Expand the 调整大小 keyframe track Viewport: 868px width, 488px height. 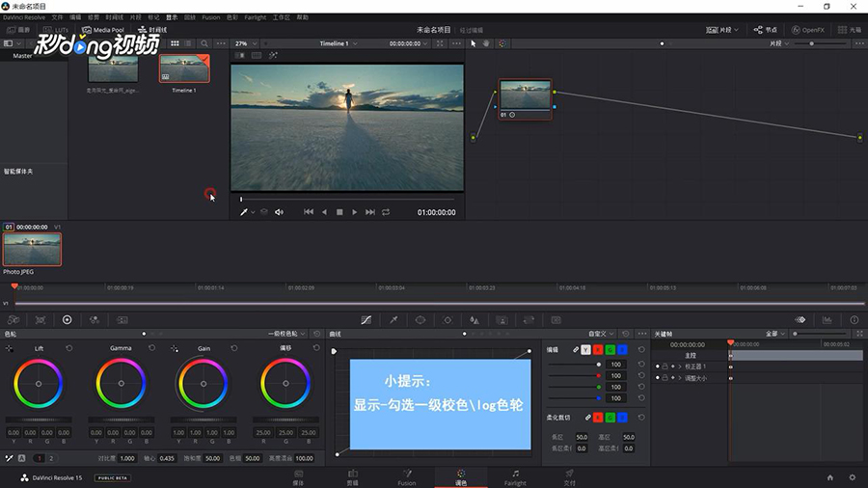coord(680,378)
